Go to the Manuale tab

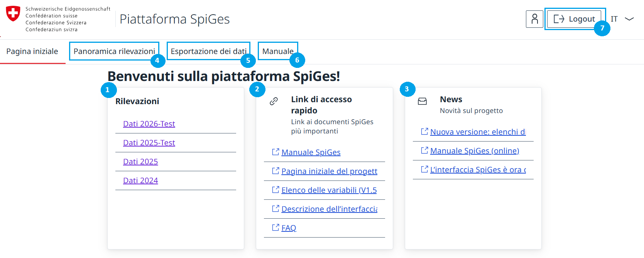(x=278, y=51)
